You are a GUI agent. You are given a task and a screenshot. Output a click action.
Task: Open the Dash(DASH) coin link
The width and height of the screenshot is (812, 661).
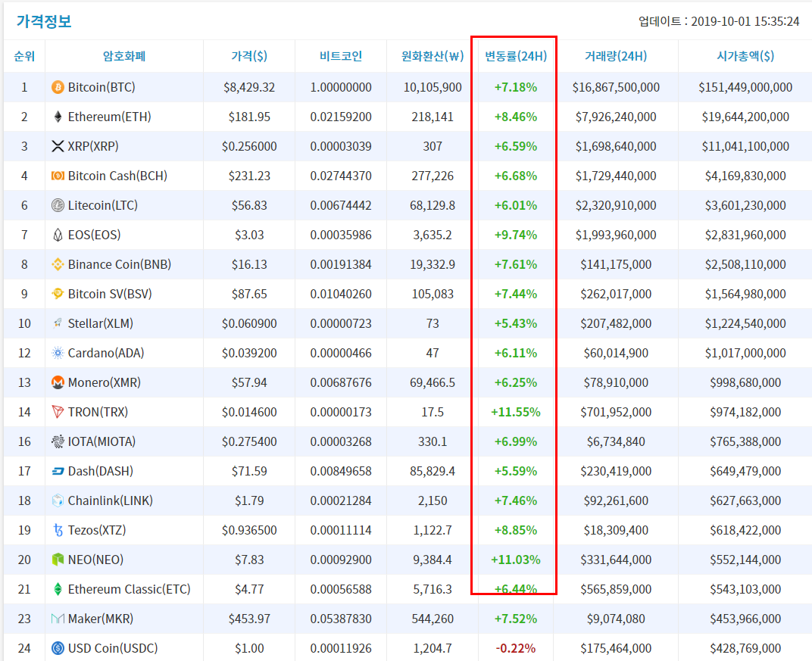pyautogui.click(x=101, y=470)
